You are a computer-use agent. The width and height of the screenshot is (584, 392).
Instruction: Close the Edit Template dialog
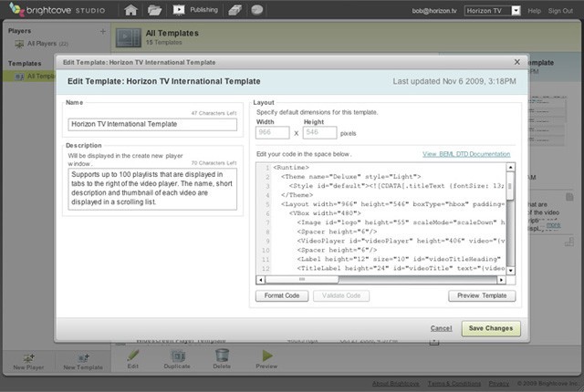pyautogui.click(x=517, y=62)
